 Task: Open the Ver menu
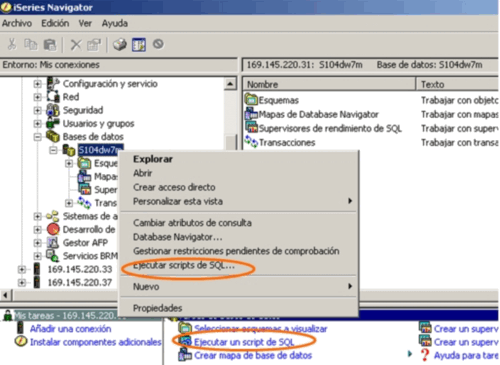point(85,23)
